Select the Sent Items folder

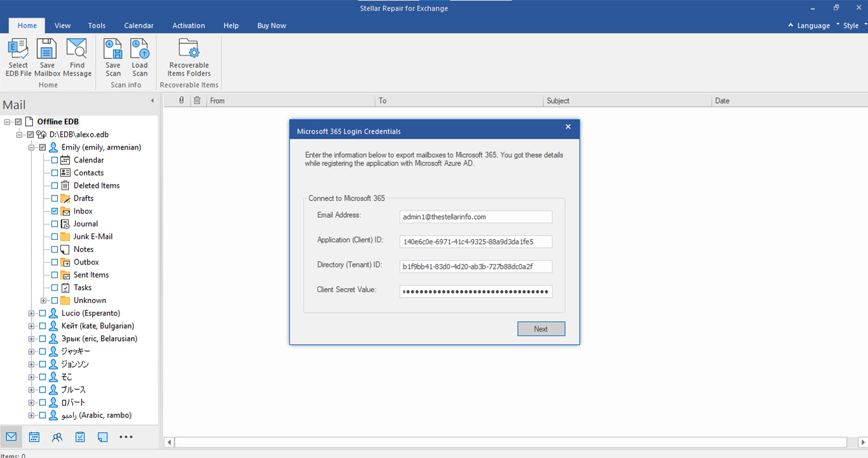click(x=91, y=275)
